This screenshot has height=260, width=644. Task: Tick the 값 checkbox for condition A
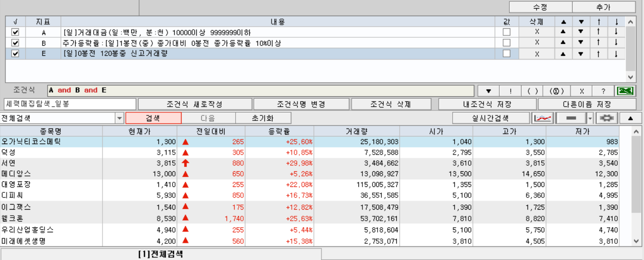[x=507, y=32]
